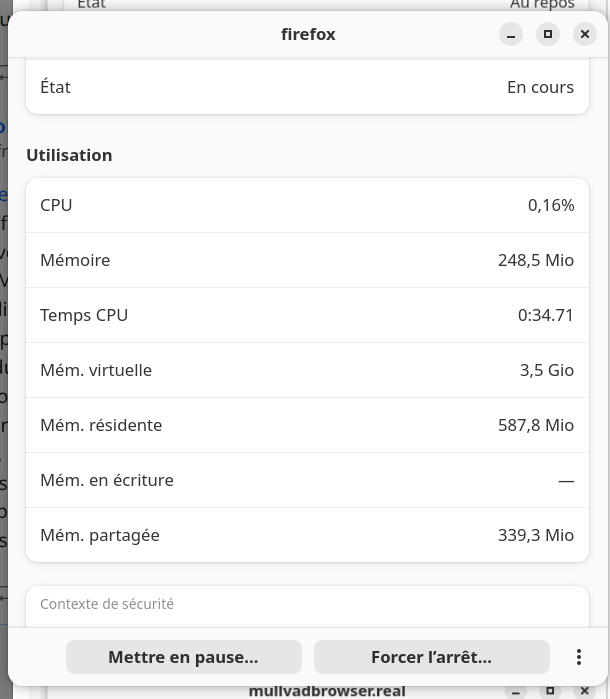Screen dimensions: 610x699
Task: Click the Mettre en pause button
Action: pyautogui.click(x=183, y=657)
